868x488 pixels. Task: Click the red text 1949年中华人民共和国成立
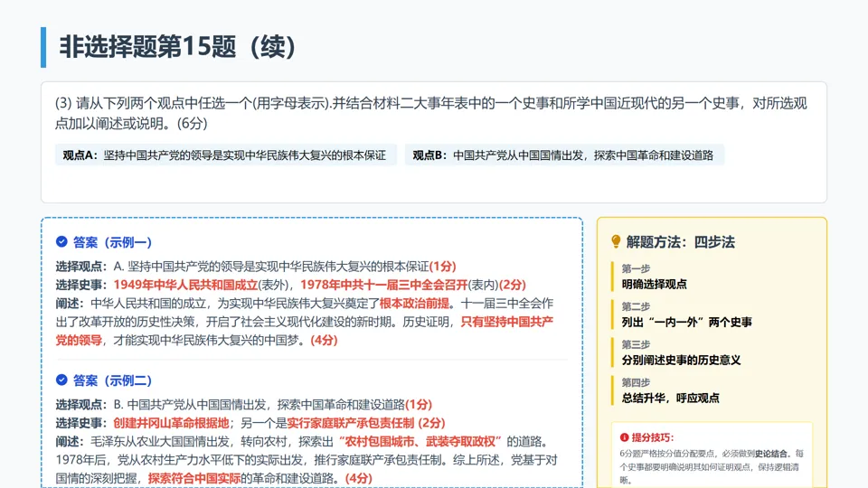click(x=185, y=285)
